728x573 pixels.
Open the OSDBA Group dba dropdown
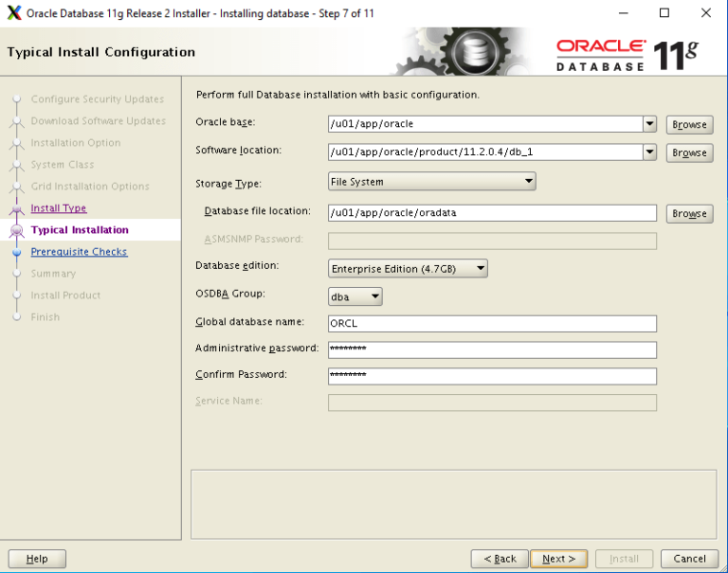pos(355,296)
